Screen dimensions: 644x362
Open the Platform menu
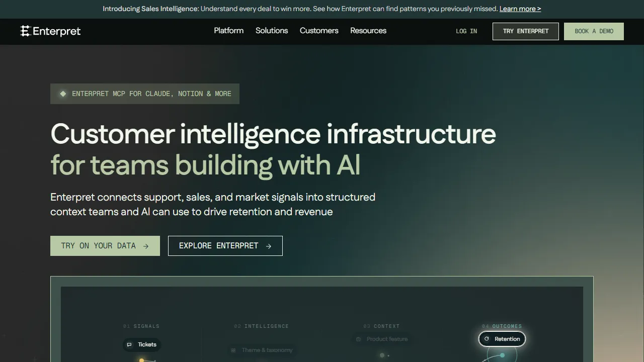click(228, 31)
